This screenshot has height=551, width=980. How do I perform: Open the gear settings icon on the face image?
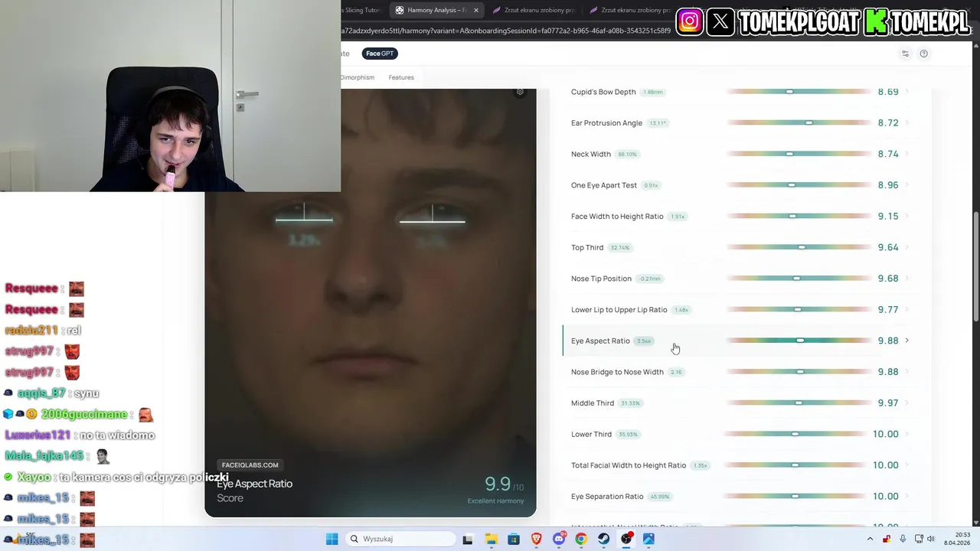click(520, 92)
